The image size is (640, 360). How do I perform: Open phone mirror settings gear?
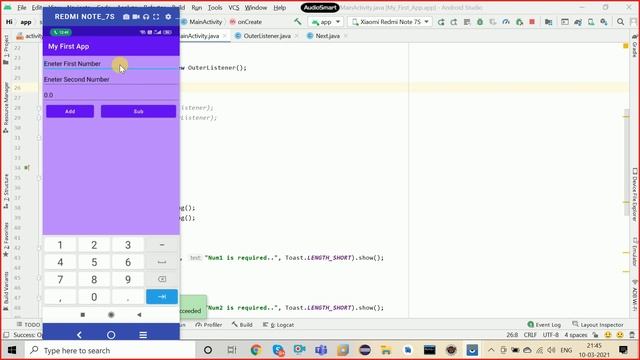coord(168,17)
